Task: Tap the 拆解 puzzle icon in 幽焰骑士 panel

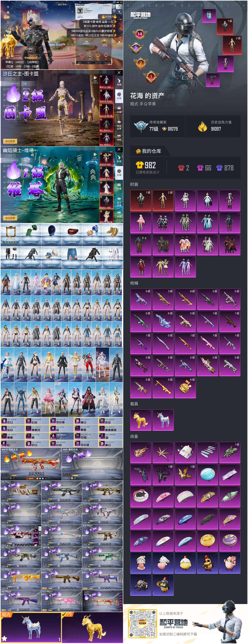Action: click(x=95, y=155)
